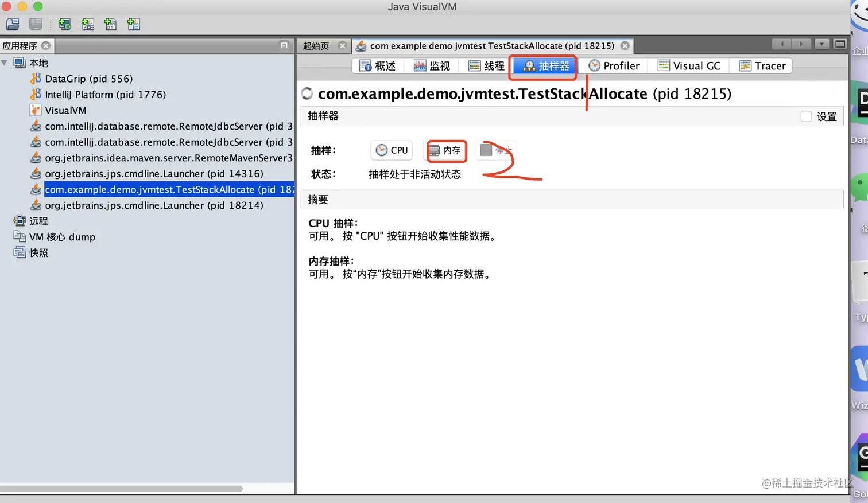
Task: Open the 概述 overview tab
Action: coord(378,66)
